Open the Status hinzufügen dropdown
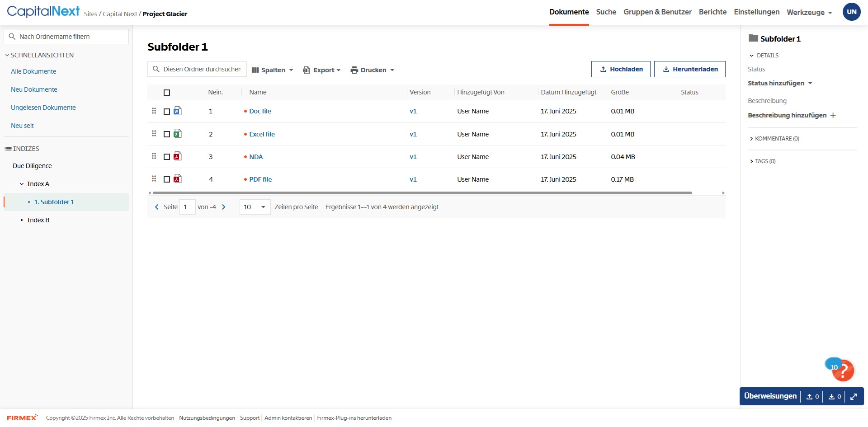The image size is (868, 427). pos(780,83)
